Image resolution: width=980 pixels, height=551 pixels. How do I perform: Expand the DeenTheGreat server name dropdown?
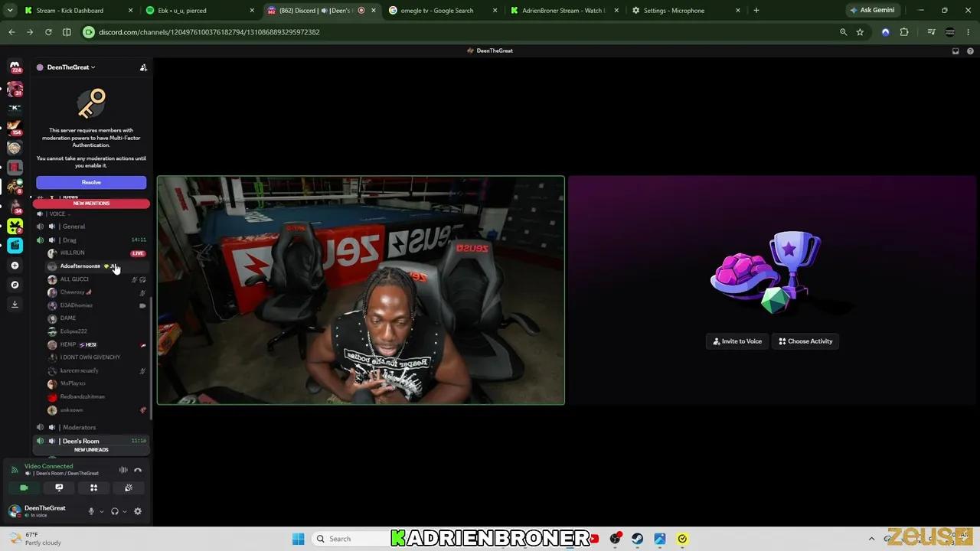71,67
